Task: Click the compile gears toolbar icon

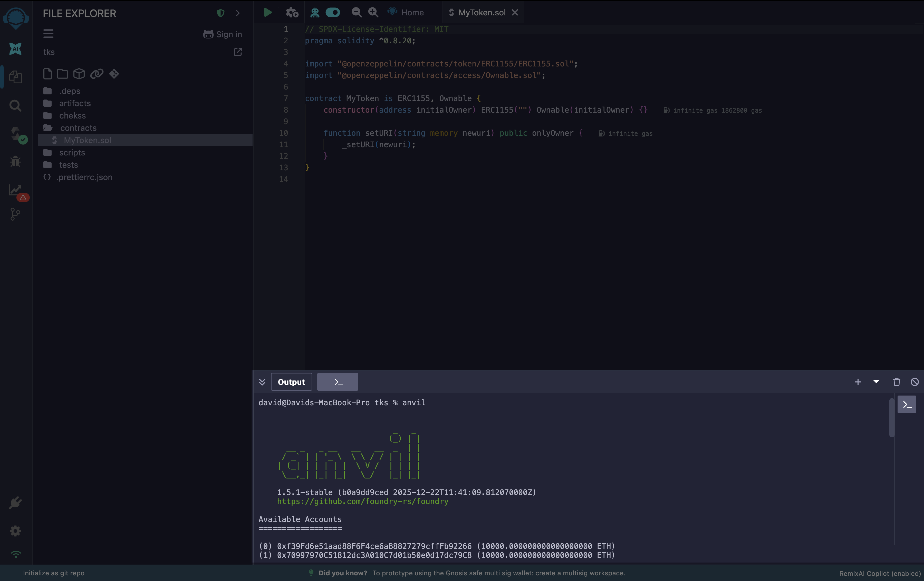Action: pos(292,13)
